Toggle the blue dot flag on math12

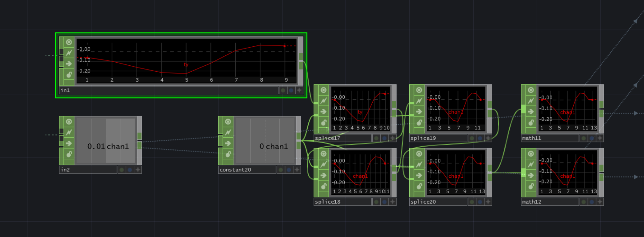[x=592, y=202]
